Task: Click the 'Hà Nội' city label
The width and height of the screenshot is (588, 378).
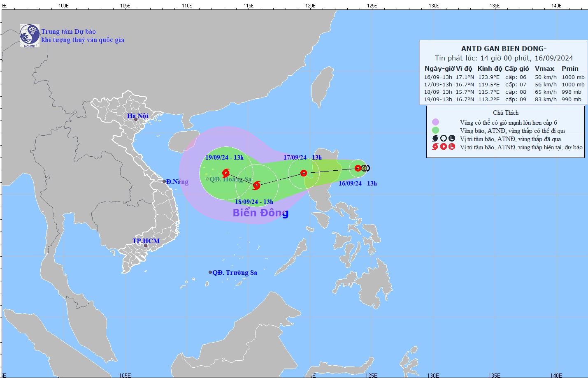Action: tap(138, 116)
